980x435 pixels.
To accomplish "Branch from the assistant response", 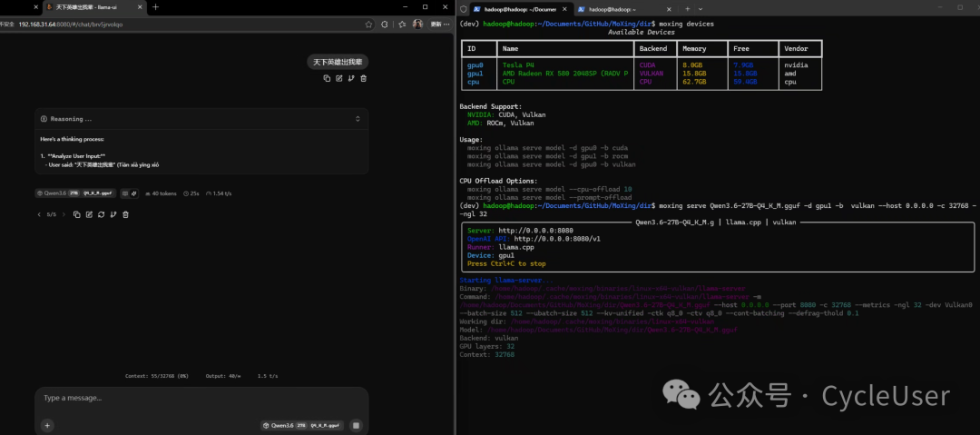I will pyautogui.click(x=113, y=214).
